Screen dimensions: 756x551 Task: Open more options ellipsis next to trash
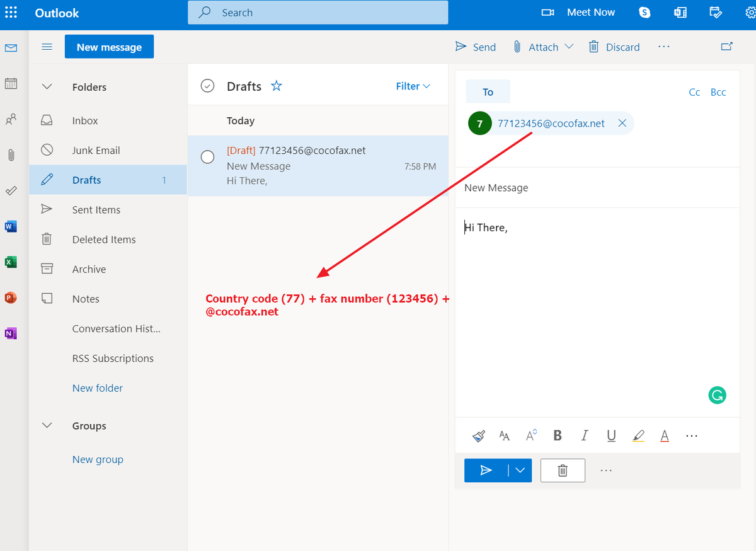(606, 470)
